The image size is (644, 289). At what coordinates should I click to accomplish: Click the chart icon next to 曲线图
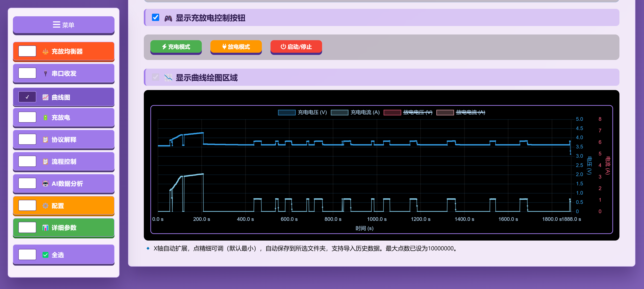coord(45,97)
